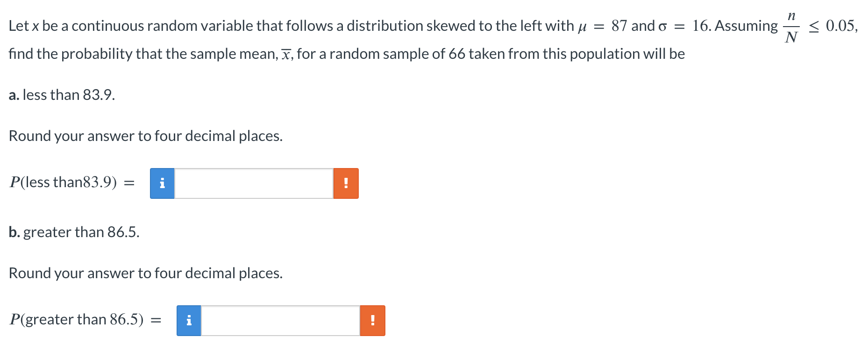Click inside the P(less than83.9) answer box

click(x=255, y=183)
